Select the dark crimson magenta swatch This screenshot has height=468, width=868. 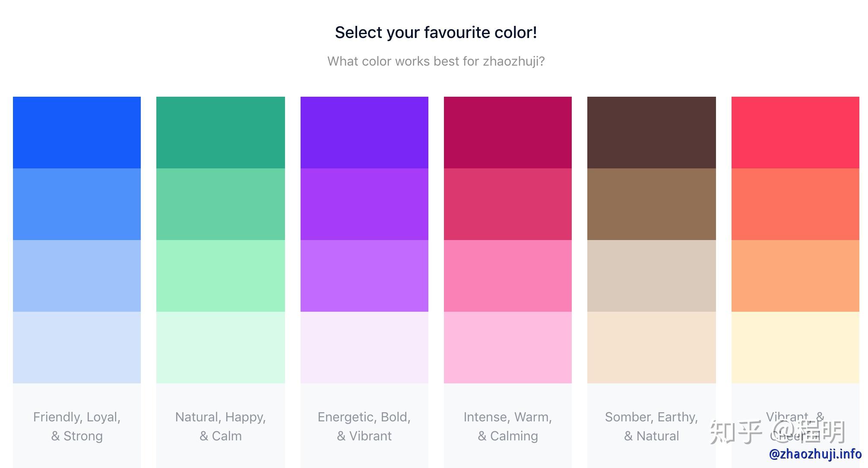pos(508,133)
